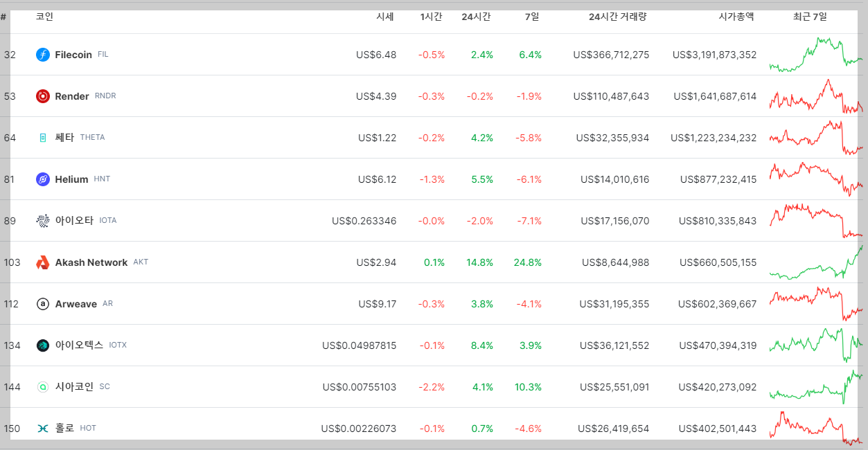This screenshot has height=450, width=868.
Task: Click the 14.8% 24-hour change value
Action: click(x=480, y=262)
